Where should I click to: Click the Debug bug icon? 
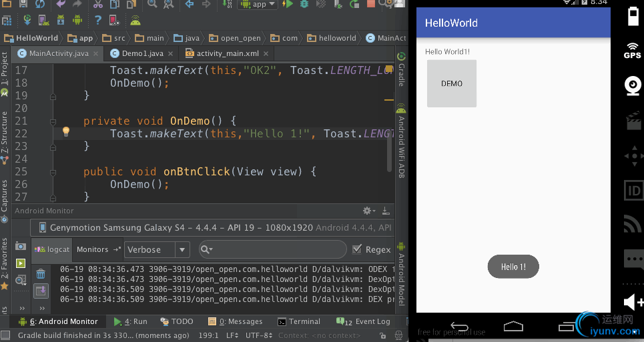304,4
